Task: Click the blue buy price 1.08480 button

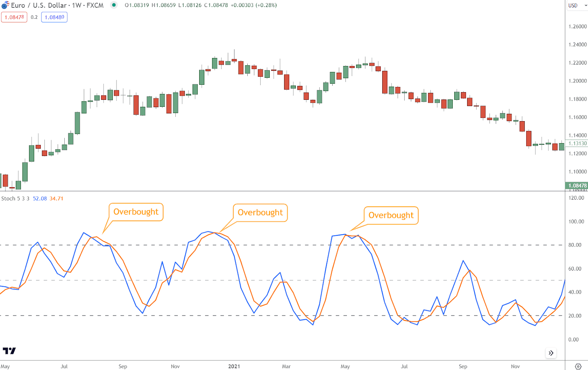Action: 54,17
